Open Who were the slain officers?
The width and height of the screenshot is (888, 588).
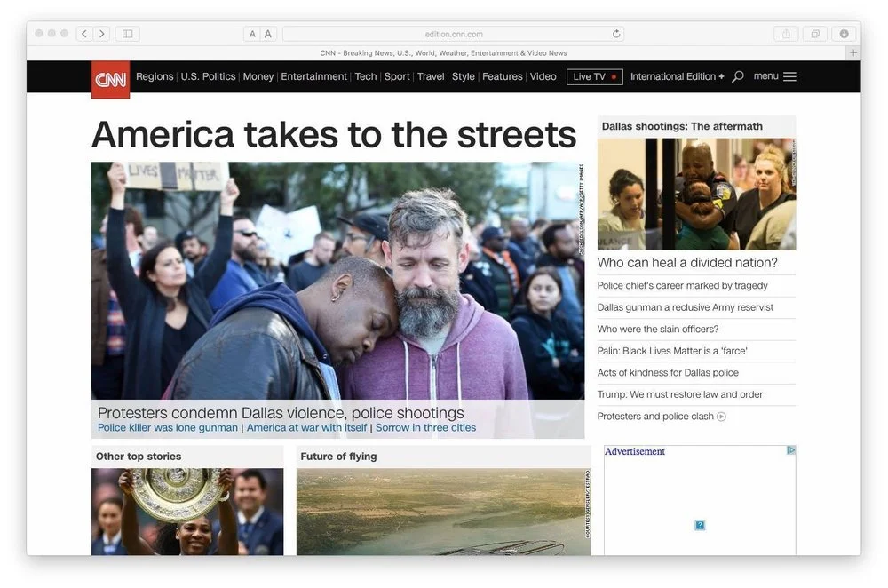click(658, 330)
